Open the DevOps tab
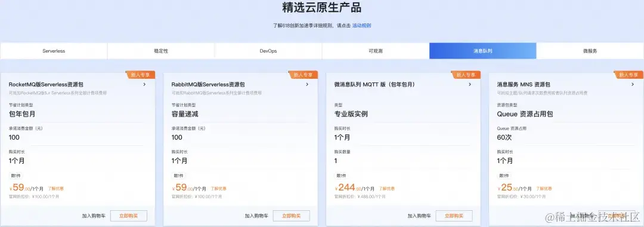Screen dimensions: 644x227 click(x=268, y=51)
